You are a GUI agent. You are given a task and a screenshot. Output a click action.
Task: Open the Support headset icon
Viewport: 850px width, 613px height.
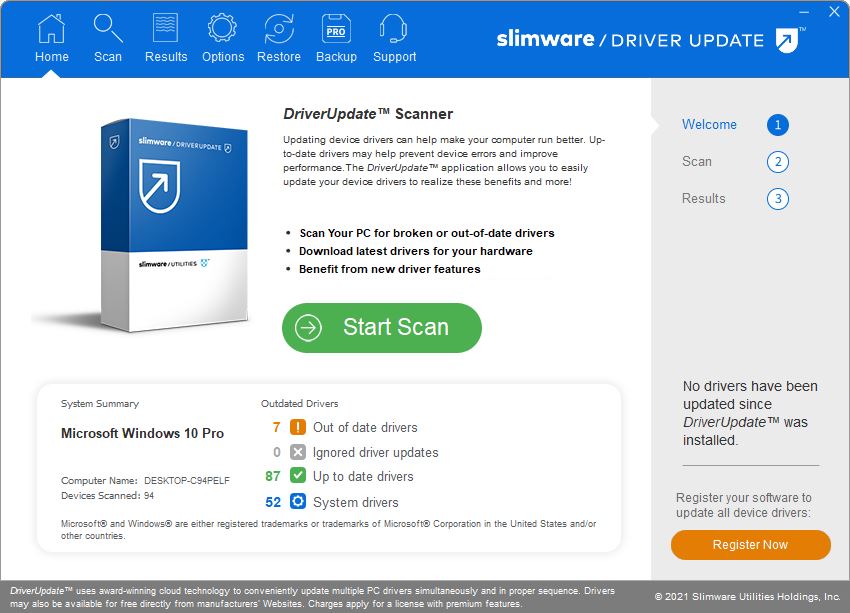(x=394, y=28)
